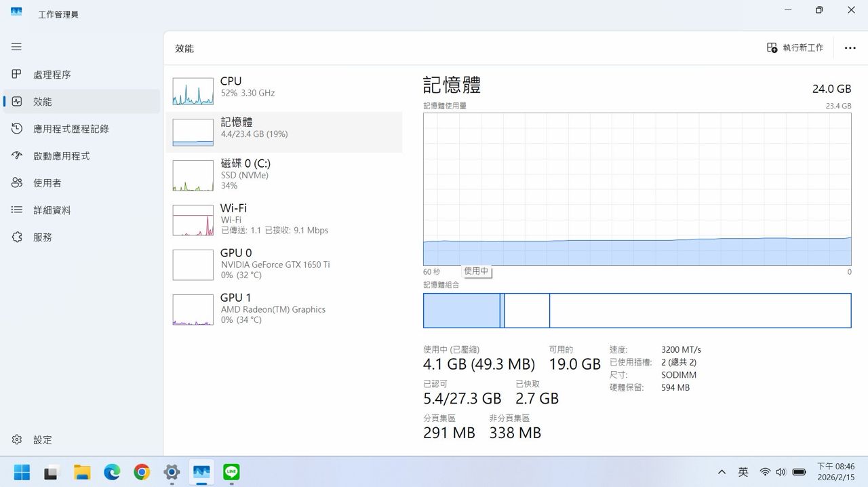Image resolution: width=868 pixels, height=487 pixels.
Task: Select the 效能 performance icon in sidebar
Action: coord(18,102)
